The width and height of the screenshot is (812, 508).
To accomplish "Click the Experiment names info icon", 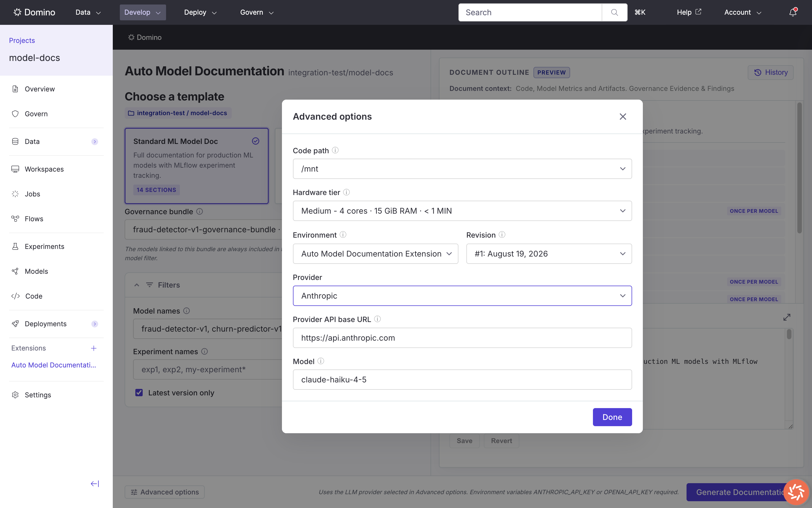I will (x=204, y=351).
